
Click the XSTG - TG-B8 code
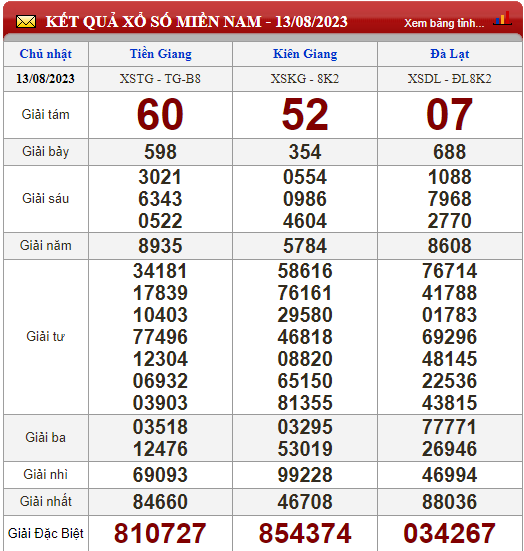click(x=160, y=79)
